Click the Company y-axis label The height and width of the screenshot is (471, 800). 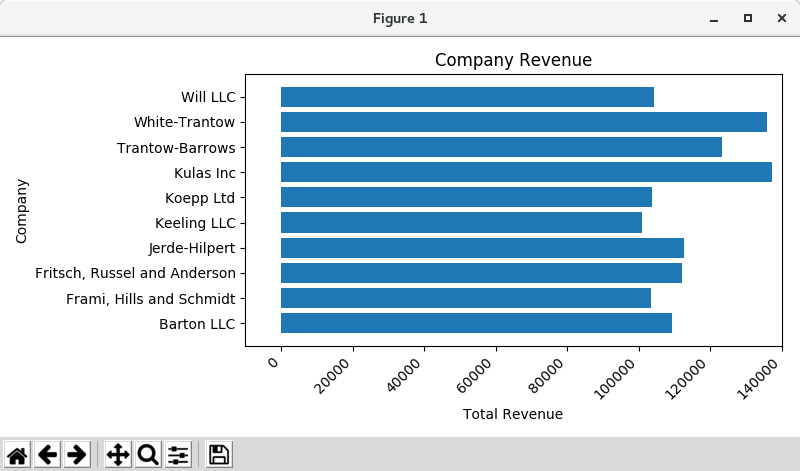coord(21,211)
